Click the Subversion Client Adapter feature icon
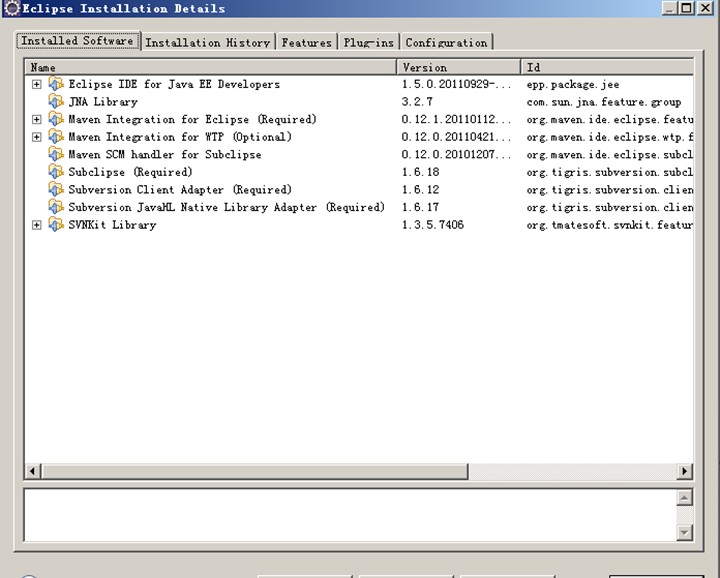The height and width of the screenshot is (578, 720). tap(56, 190)
